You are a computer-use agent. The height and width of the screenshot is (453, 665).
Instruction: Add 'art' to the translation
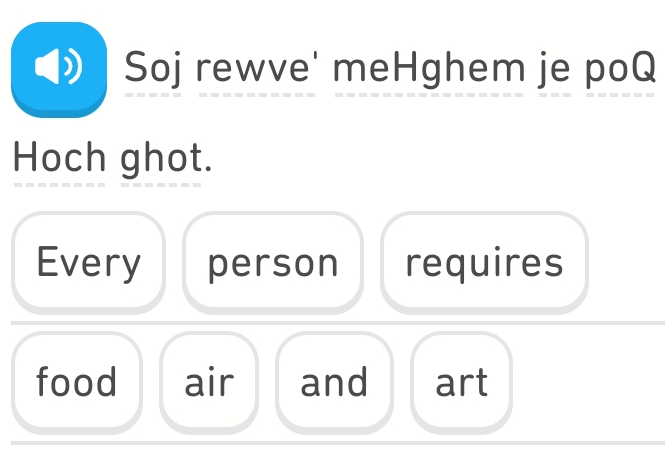click(x=461, y=382)
